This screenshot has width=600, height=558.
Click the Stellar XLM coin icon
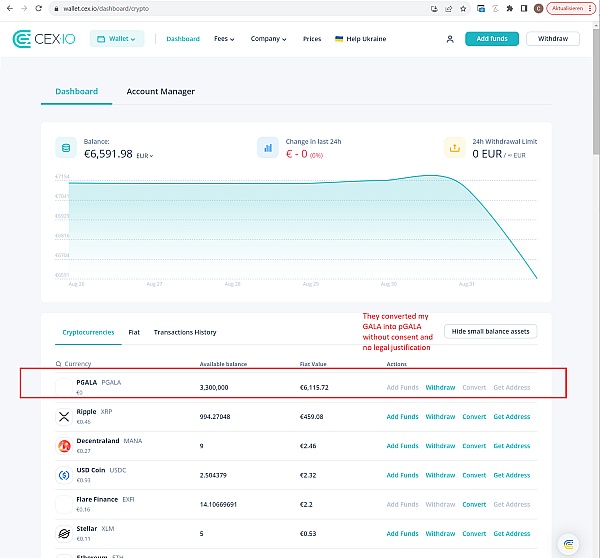64,534
